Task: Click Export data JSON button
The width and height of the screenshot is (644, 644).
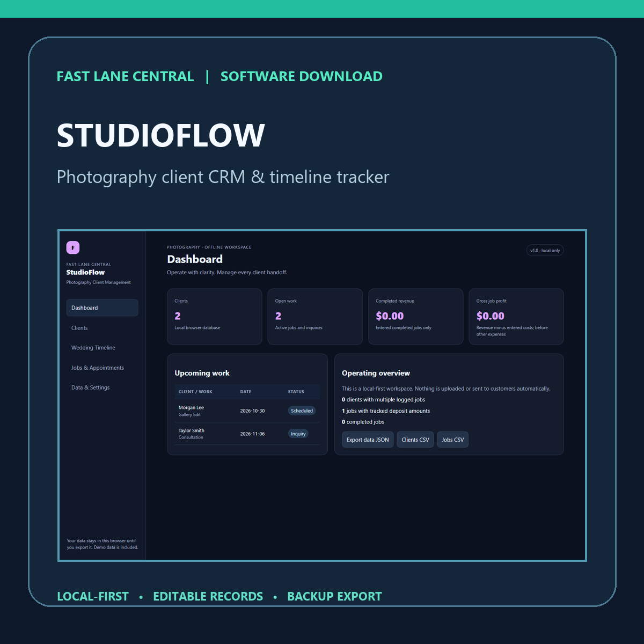Action: (x=368, y=440)
